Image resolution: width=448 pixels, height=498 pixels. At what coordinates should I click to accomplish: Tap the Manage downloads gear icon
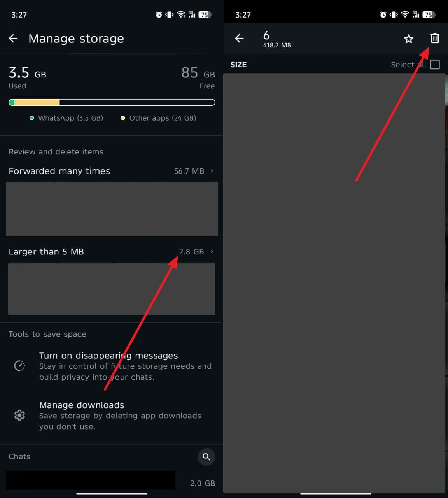(19, 415)
